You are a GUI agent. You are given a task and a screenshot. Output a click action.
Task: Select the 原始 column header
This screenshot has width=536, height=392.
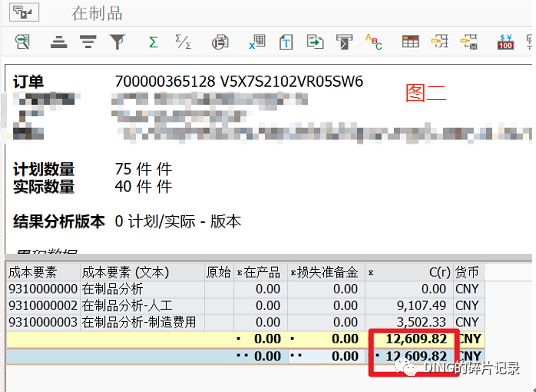point(219,272)
